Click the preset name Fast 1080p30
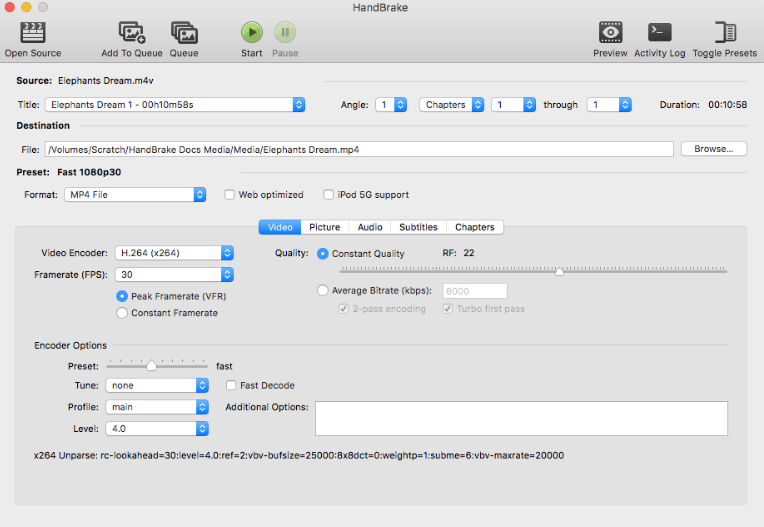 (89, 172)
